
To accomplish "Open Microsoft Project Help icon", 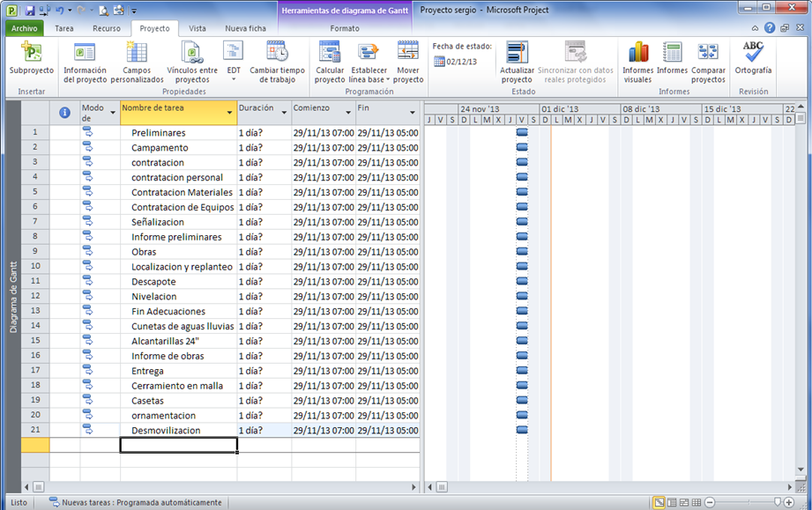I will (x=770, y=28).
